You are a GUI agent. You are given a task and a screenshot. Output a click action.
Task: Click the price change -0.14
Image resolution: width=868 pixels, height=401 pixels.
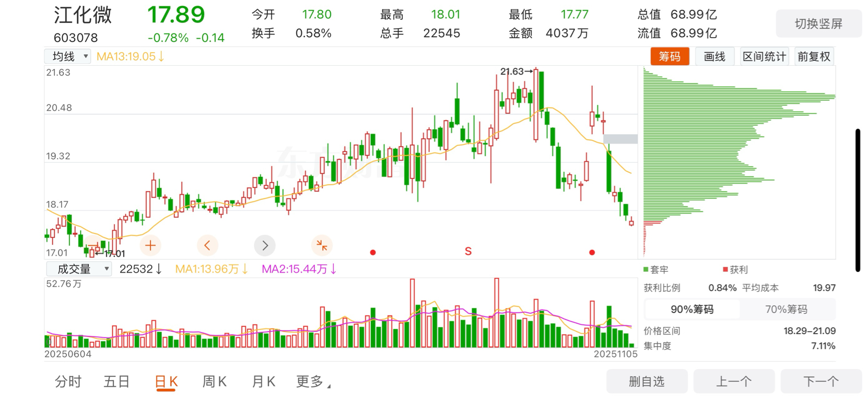(x=210, y=38)
